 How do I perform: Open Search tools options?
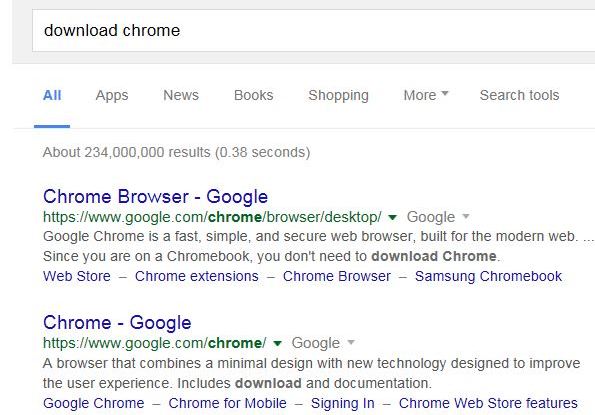tap(519, 95)
